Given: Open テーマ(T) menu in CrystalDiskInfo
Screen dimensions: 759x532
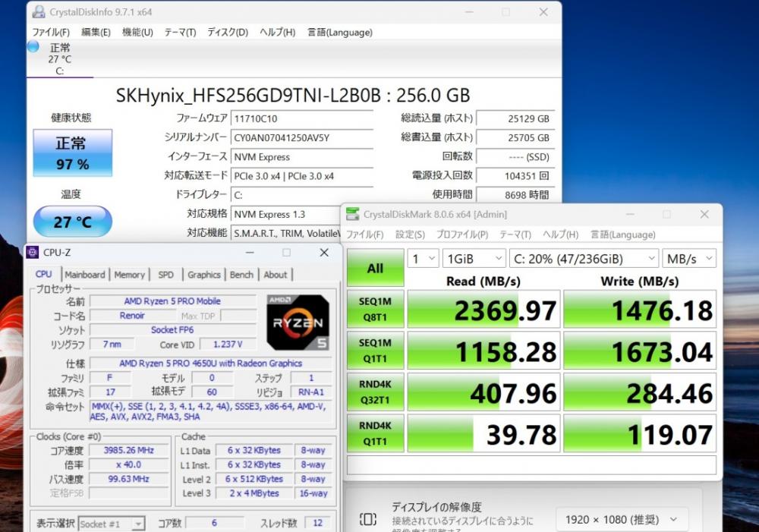Looking at the screenshot, I should point(180,33).
